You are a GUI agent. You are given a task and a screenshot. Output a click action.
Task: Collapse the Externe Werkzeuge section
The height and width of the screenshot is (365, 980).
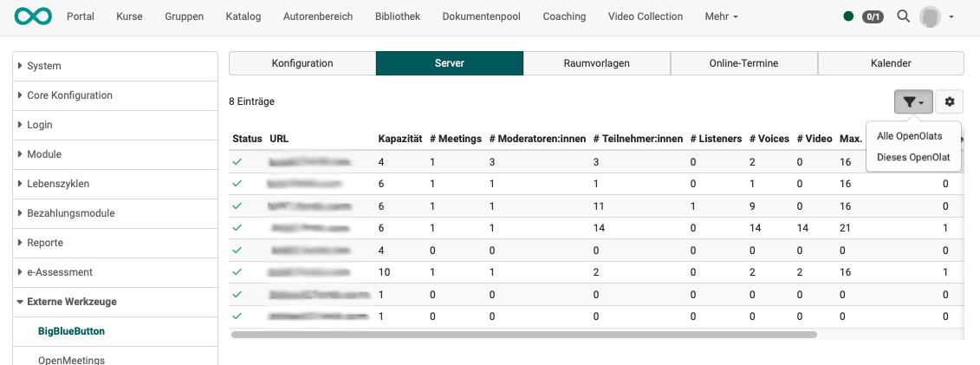[x=71, y=302]
